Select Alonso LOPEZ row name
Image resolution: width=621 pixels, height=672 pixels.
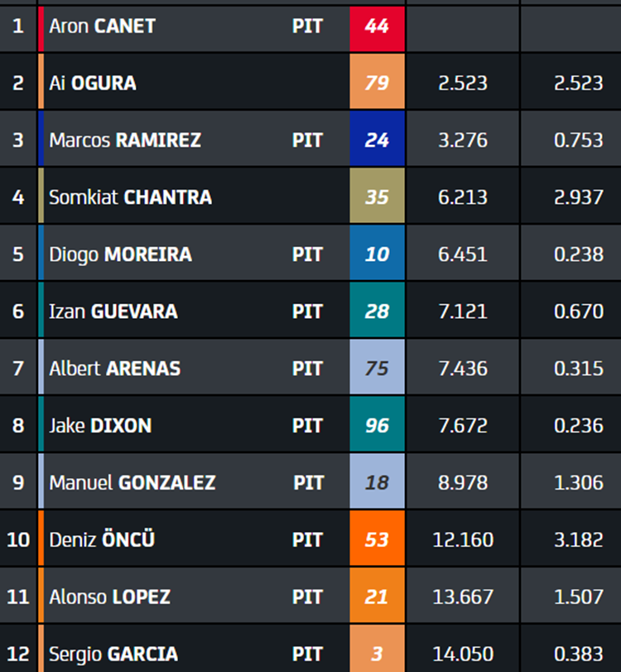point(109,597)
